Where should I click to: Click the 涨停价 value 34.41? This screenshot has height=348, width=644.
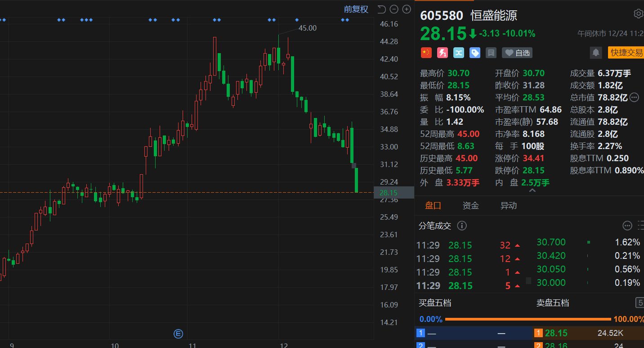[x=533, y=158]
